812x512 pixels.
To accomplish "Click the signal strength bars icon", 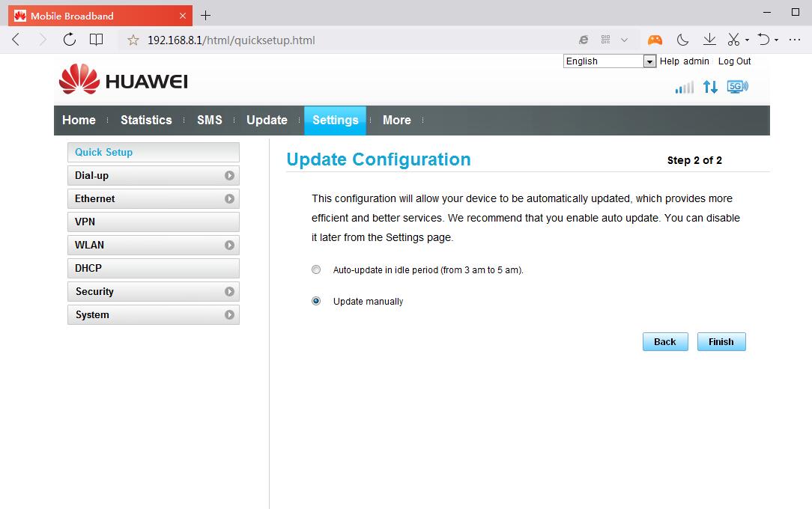I will tap(684, 88).
